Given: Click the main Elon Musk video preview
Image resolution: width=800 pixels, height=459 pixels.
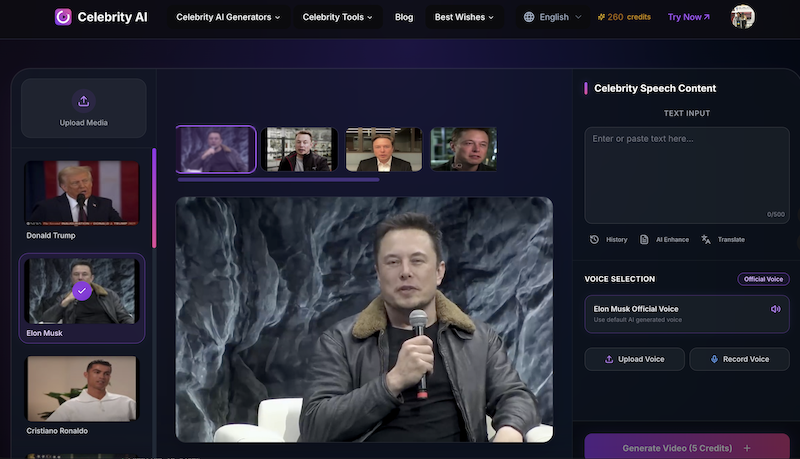Looking at the screenshot, I should click(x=364, y=319).
